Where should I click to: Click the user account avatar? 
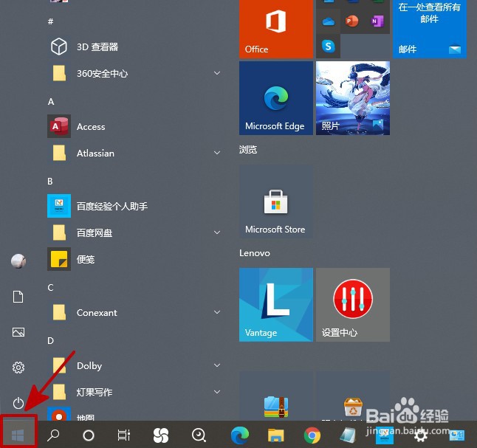click(18, 261)
